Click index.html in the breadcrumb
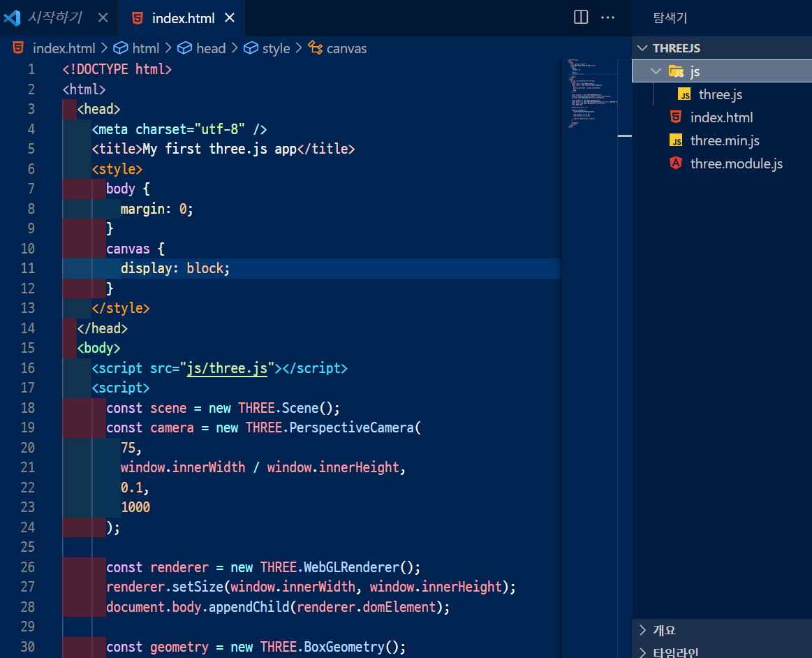Screen dimensions: 812x658 point(64,48)
